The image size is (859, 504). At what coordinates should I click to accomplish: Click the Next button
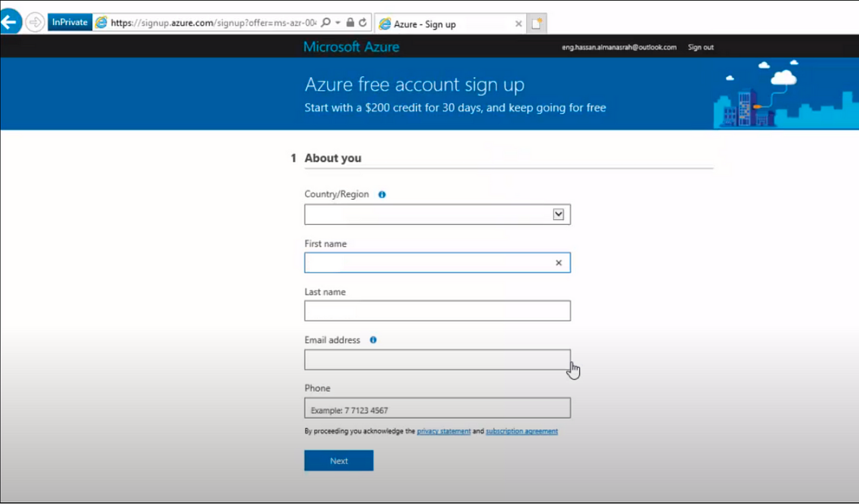tap(339, 460)
